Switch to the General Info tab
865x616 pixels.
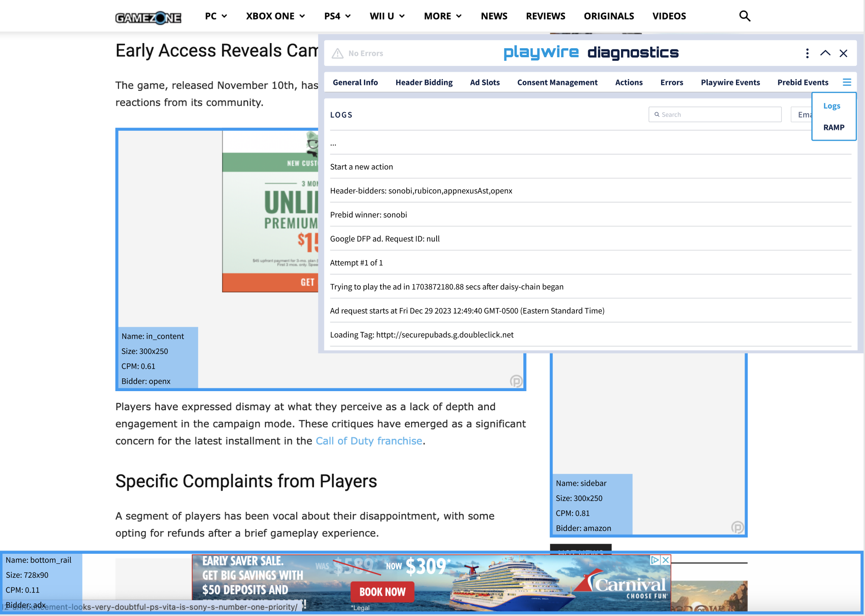click(x=355, y=82)
